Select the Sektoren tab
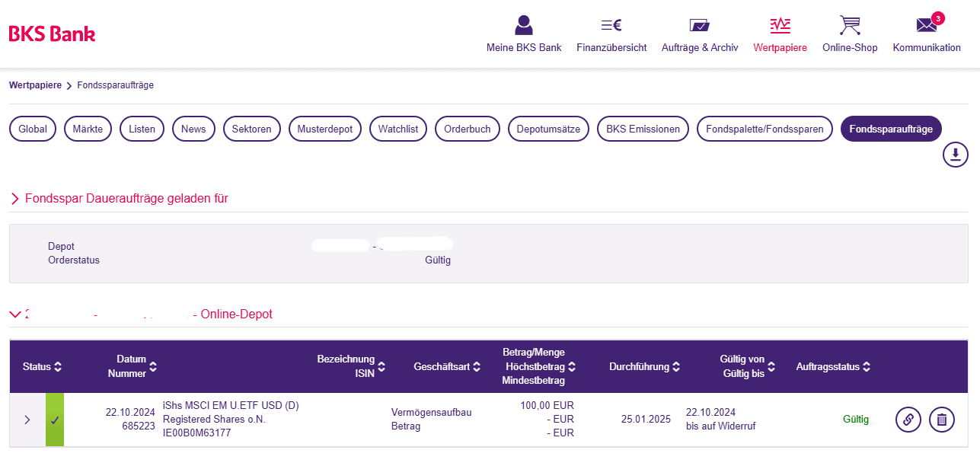This screenshot has height=463, width=980. click(x=252, y=129)
